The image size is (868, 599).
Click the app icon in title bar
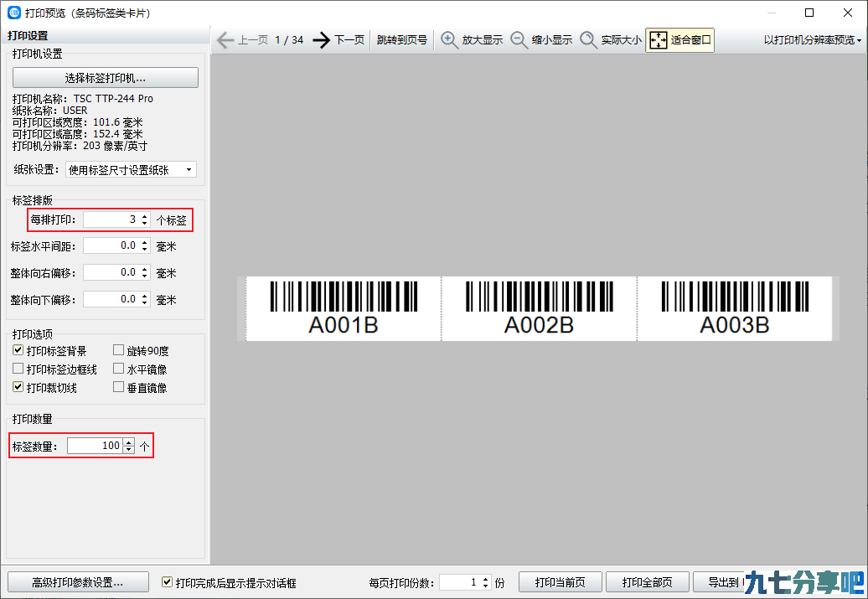click(14, 13)
